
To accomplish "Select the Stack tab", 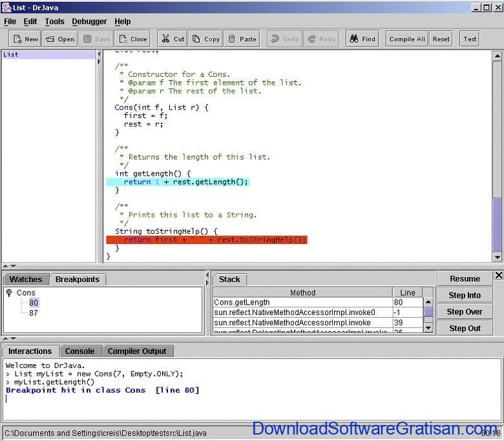I will [x=229, y=280].
